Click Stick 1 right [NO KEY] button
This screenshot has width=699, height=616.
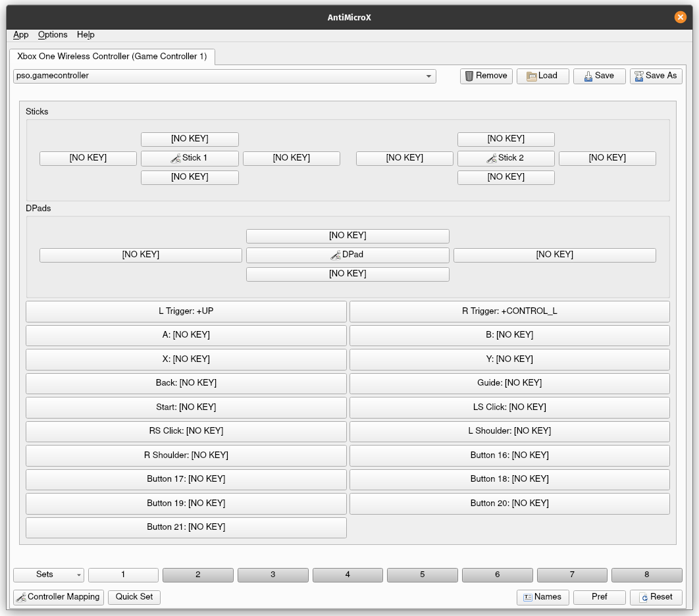click(x=292, y=158)
